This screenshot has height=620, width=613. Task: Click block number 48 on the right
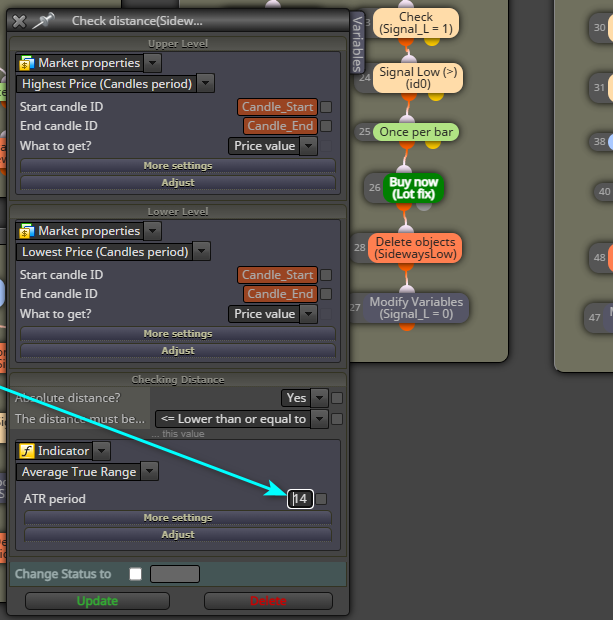(600, 257)
